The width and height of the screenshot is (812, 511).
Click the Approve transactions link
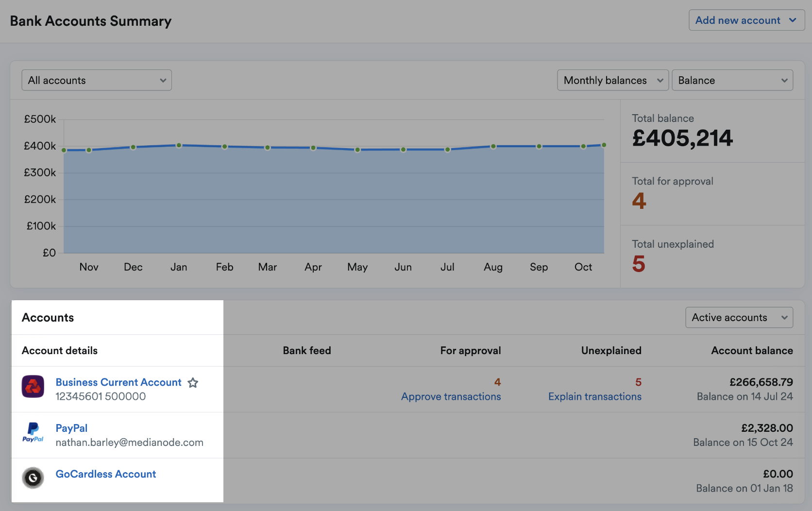tap(451, 396)
